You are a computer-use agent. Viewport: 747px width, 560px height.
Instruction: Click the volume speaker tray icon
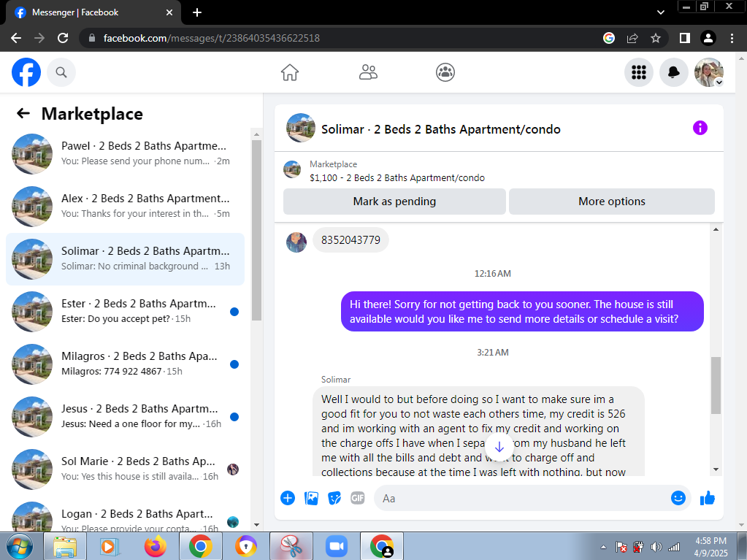[656, 547]
